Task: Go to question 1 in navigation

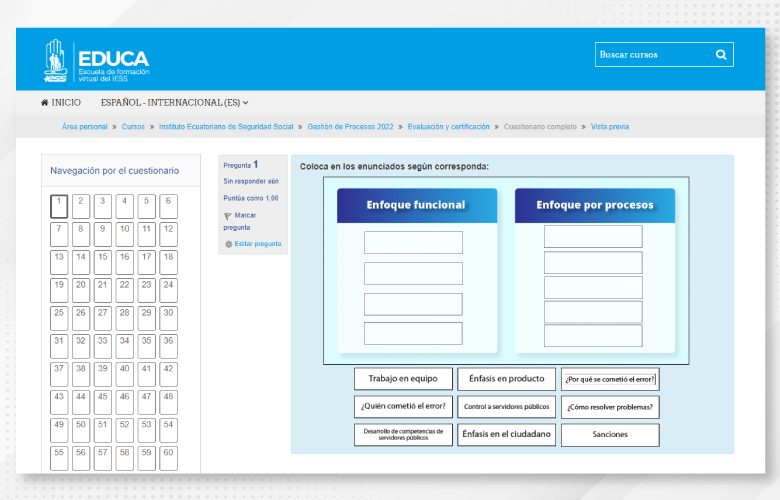Action: pyautogui.click(x=59, y=206)
